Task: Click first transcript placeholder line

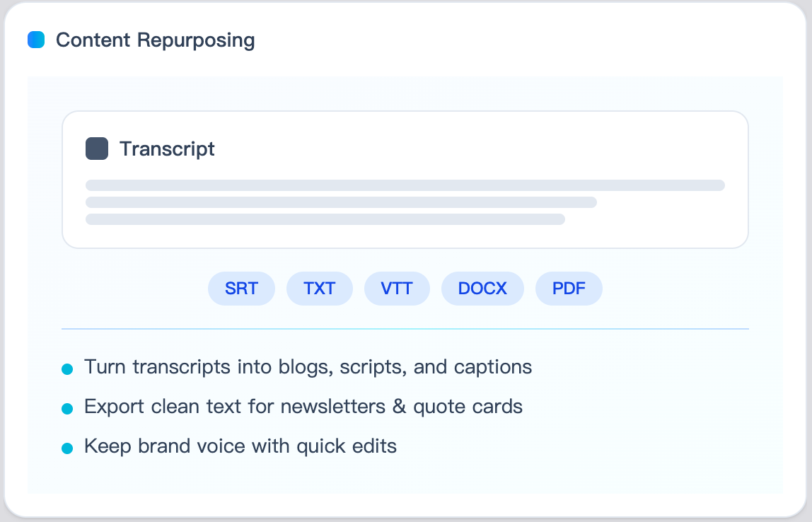Action: tap(405, 185)
